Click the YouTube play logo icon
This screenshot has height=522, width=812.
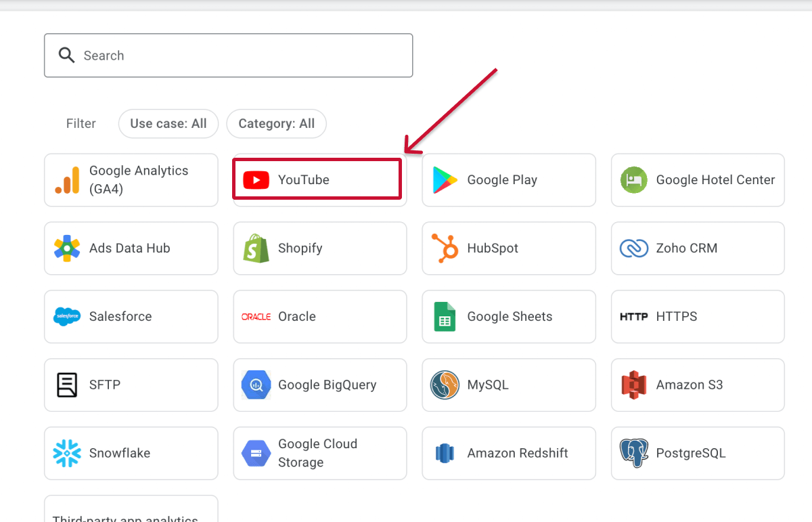(256, 180)
